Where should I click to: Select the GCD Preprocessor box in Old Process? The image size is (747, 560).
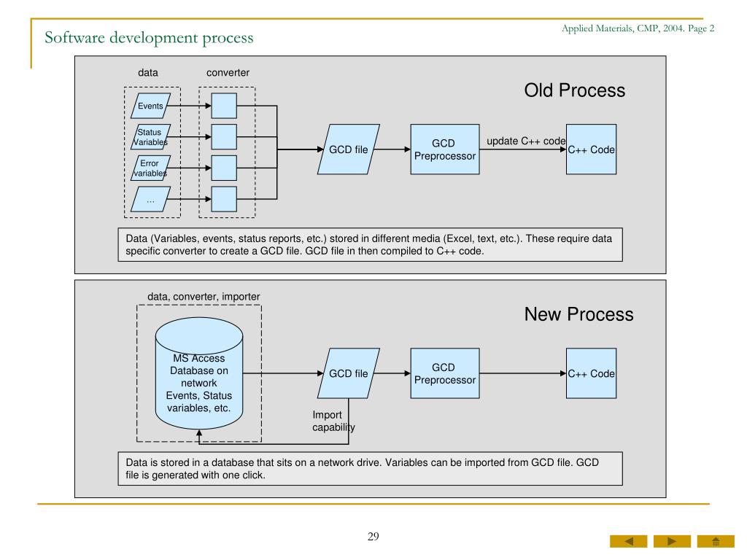click(x=445, y=149)
